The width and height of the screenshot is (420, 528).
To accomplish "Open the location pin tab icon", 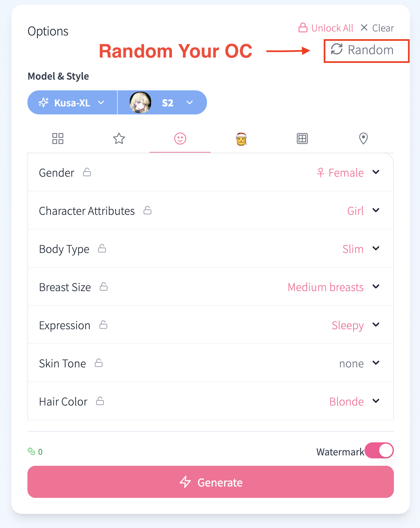I will pos(363,139).
